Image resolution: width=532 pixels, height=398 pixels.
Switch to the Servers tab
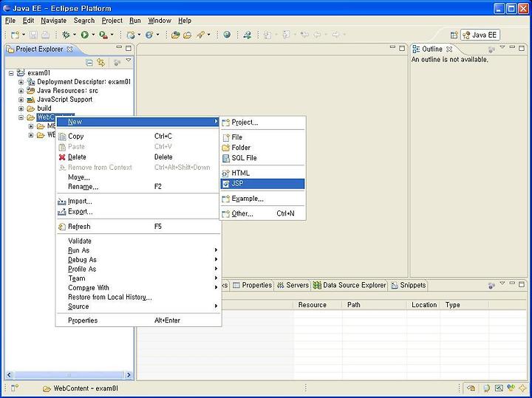click(293, 286)
